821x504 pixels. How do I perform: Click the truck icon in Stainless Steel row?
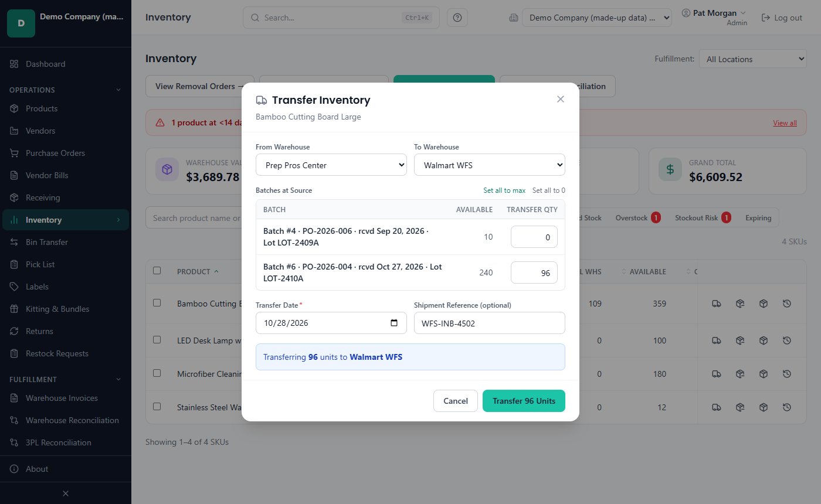[x=717, y=407]
